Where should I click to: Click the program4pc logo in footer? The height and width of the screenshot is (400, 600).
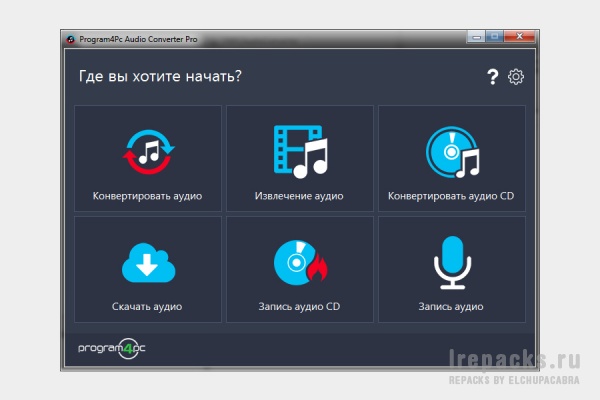pos(112,348)
